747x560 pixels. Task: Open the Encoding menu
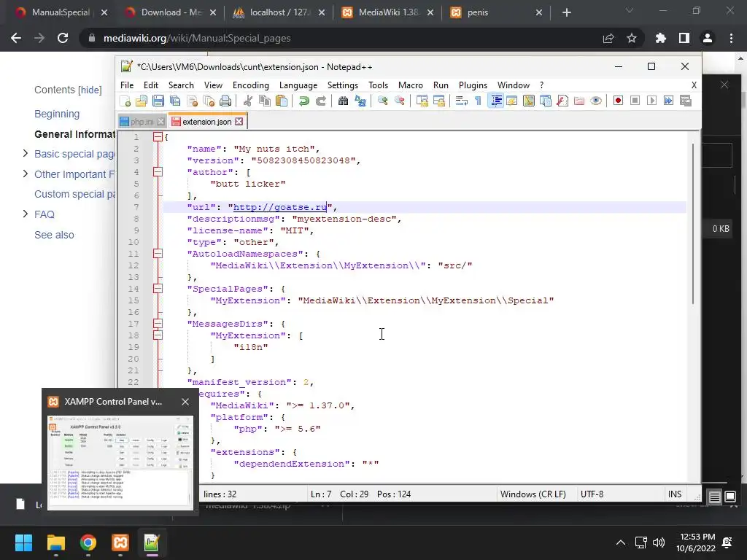pyautogui.click(x=251, y=85)
